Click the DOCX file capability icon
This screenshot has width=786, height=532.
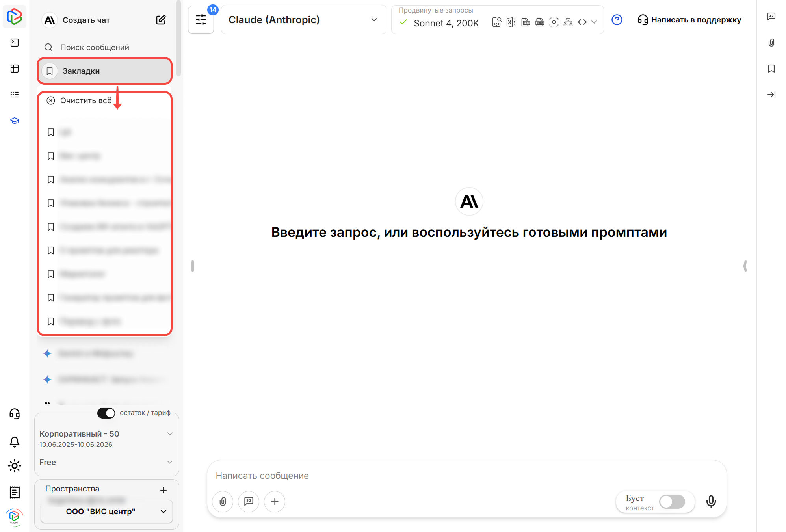[x=540, y=22]
